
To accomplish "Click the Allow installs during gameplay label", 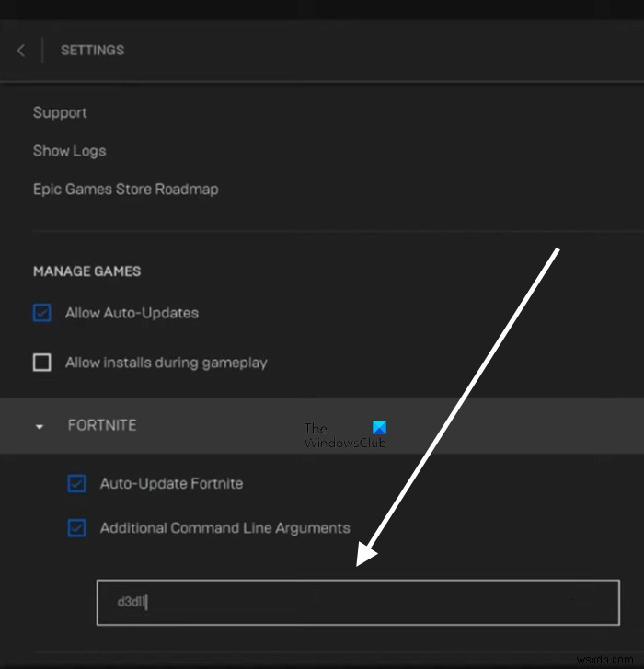I will pyautogui.click(x=166, y=363).
